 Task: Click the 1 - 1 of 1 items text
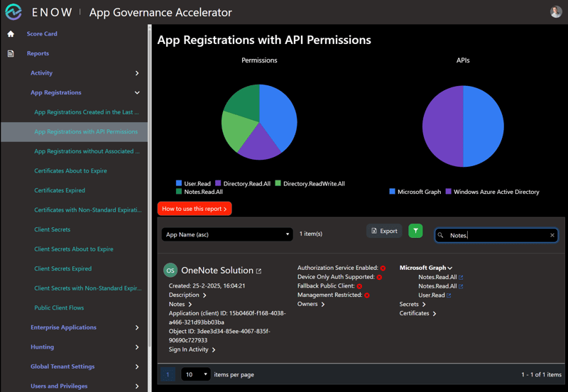click(541, 374)
